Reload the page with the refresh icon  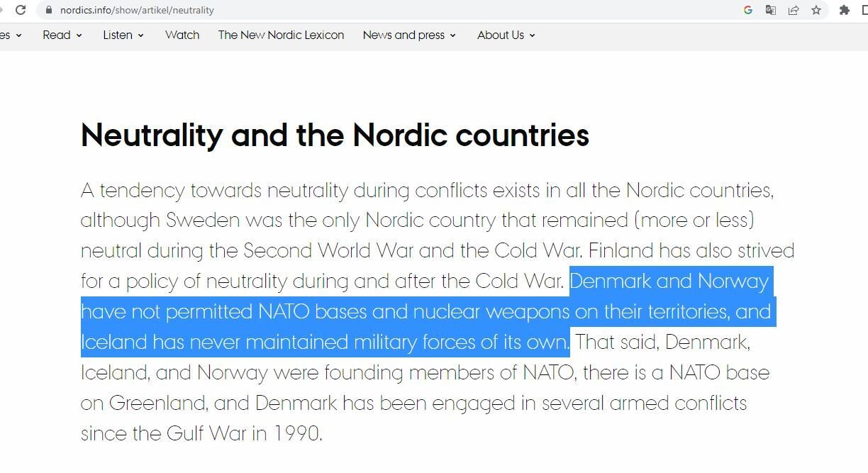[x=21, y=10]
